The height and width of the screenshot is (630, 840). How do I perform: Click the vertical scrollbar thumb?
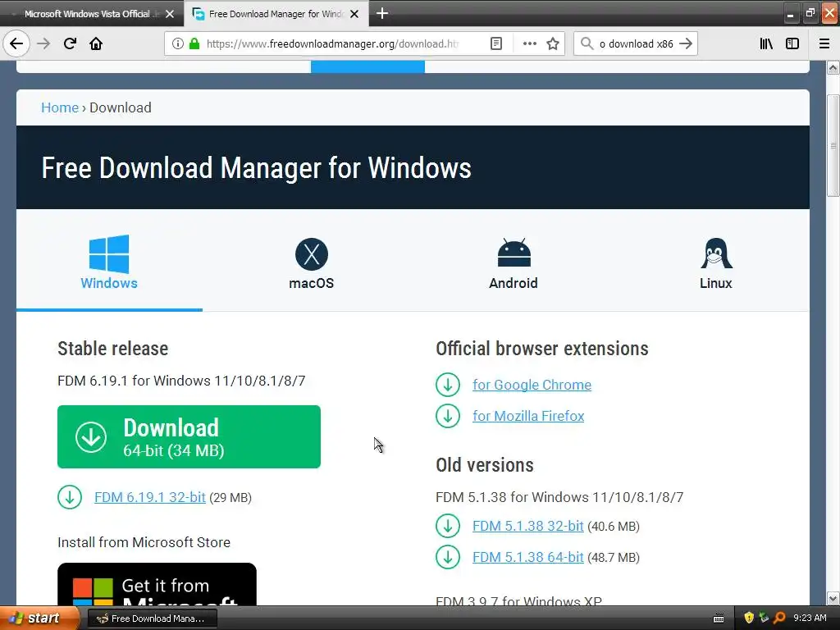(x=833, y=146)
